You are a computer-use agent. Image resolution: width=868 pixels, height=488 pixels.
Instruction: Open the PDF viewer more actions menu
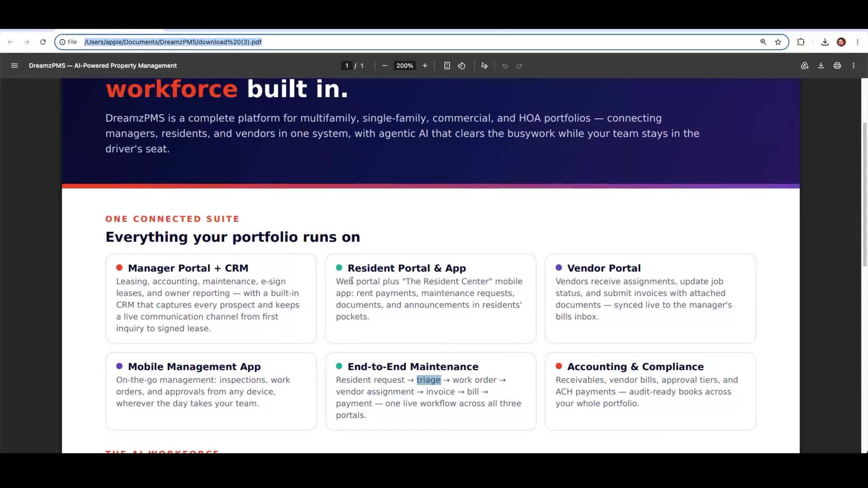point(854,65)
